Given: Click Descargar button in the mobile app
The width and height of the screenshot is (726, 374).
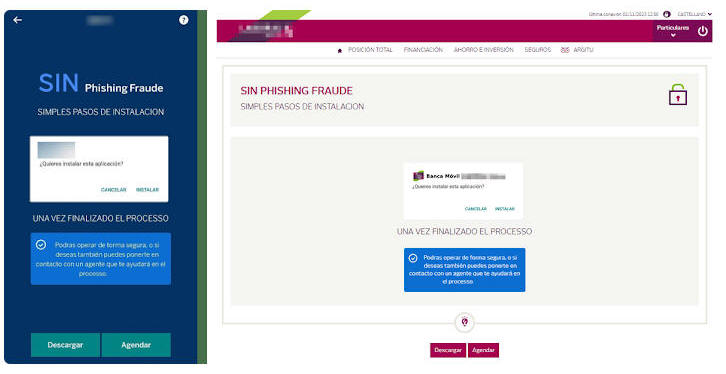Looking at the screenshot, I should (x=65, y=345).
